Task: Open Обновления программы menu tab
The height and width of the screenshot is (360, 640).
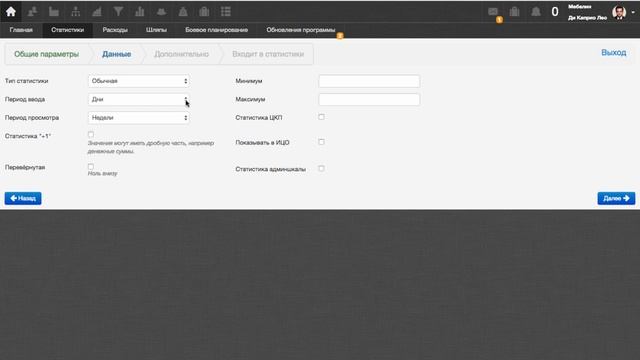Action: [x=301, y=30]
